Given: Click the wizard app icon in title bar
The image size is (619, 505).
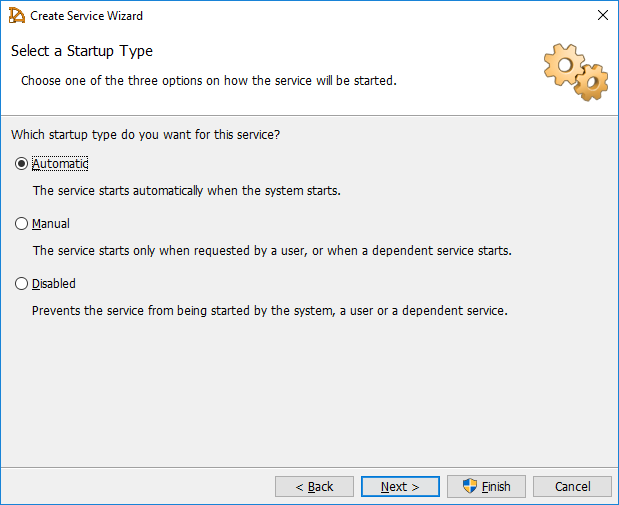Looking at the screenshot, I should pyautogui.click(x=17, y=16).
